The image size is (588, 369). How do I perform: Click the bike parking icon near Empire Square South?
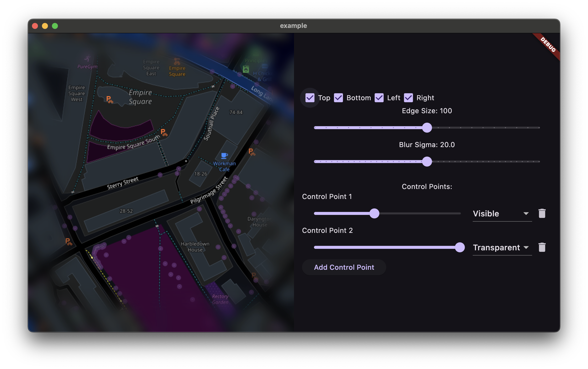164,132
